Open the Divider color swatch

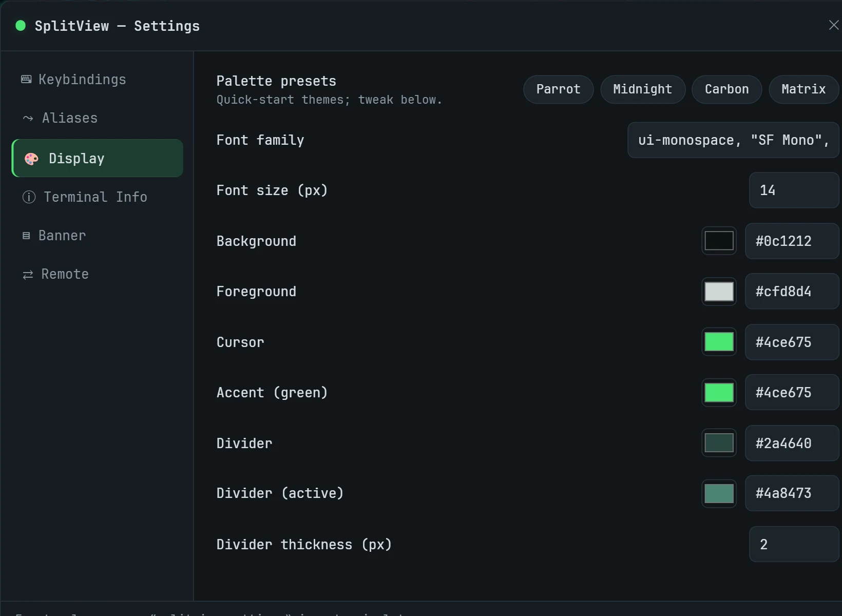pyautogui.click(x=719, y=443)
